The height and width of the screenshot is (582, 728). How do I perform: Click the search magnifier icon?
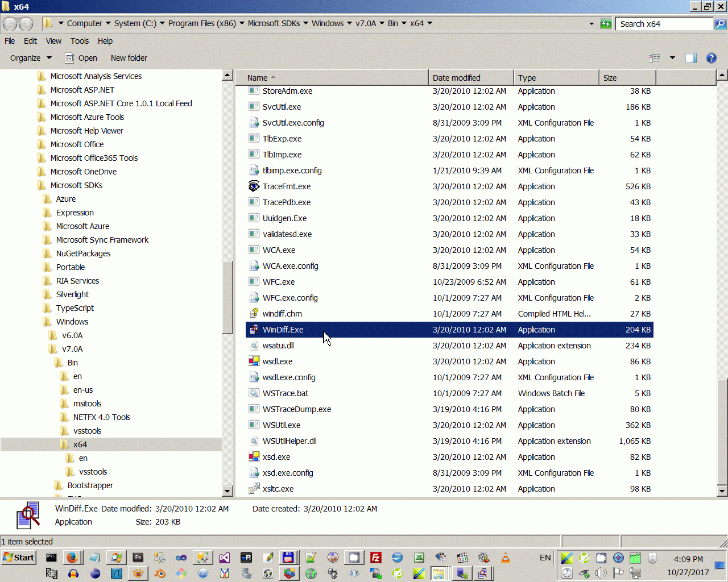[720, 24]
